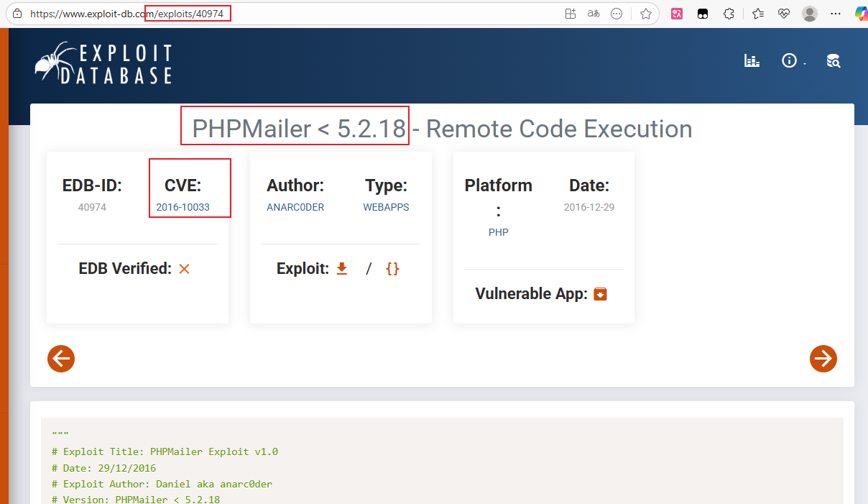Screen dimensions: 868x504
Task: Open the Extensions puzzle icon
Action: 729,14
